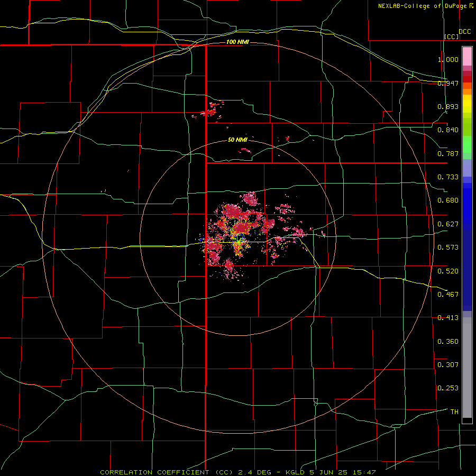Click the 0.733 colorbar value

[448, 177]
